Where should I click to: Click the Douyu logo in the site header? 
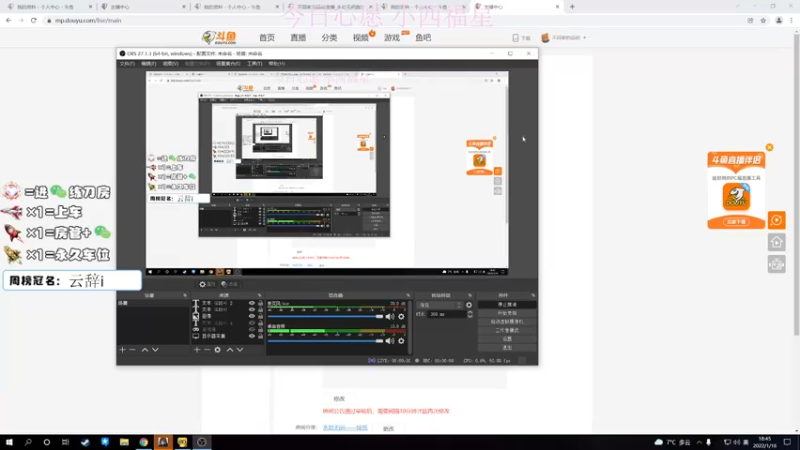point(219,37)
